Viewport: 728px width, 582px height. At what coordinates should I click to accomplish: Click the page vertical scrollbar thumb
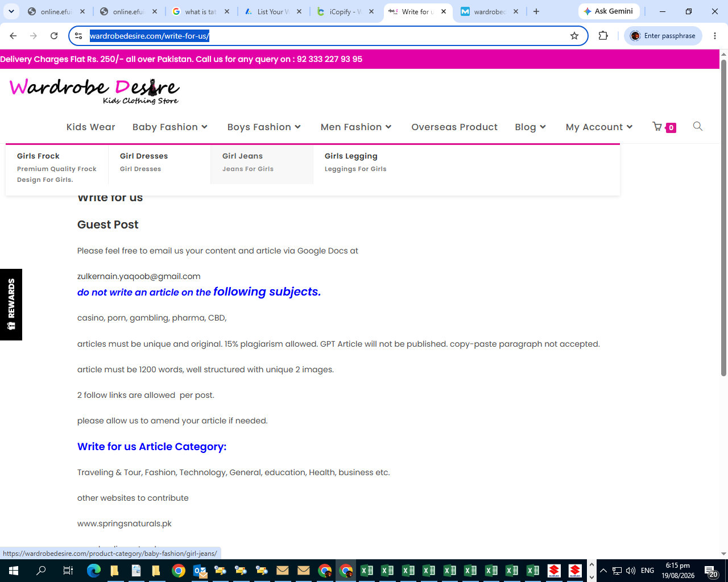(x=723, y=217)
